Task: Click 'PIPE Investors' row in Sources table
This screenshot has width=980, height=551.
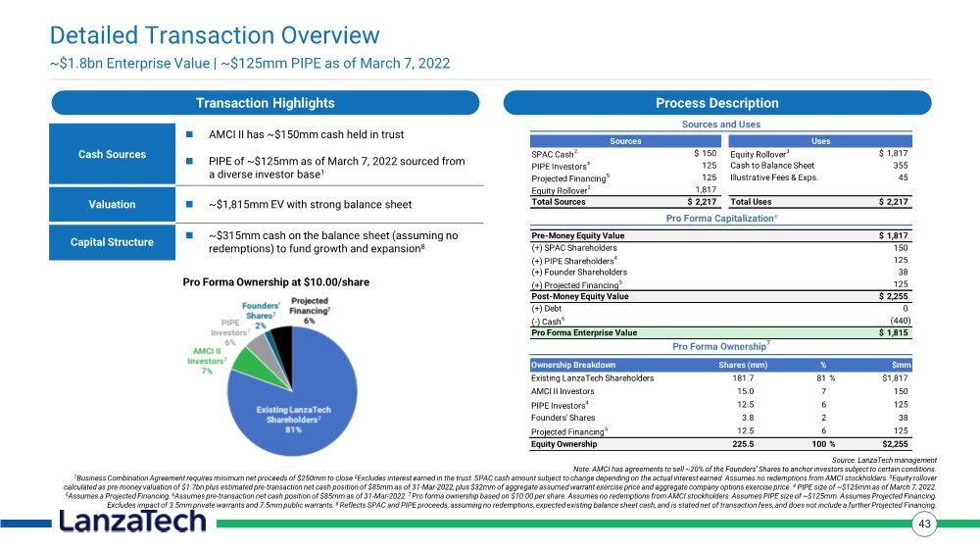Action: [x=625, y=167]
